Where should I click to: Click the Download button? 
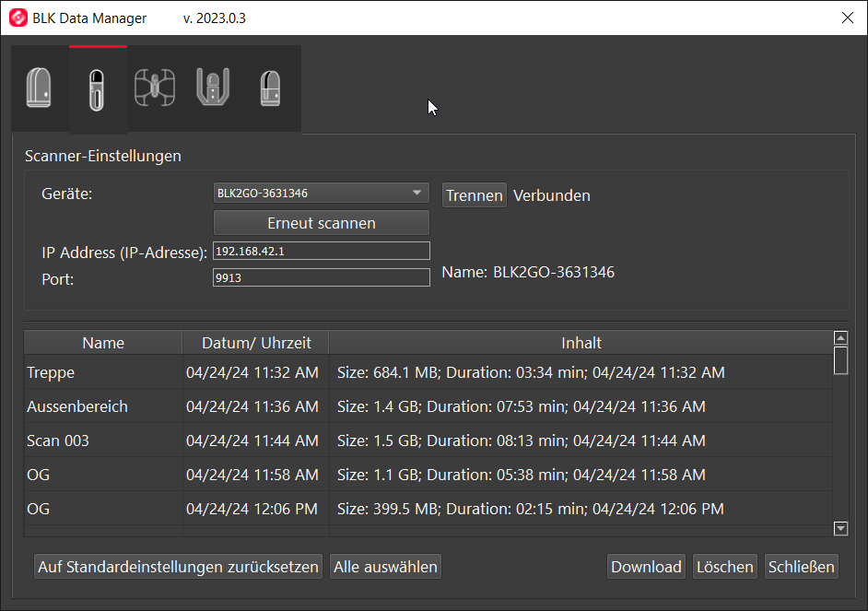click(646, 567)
